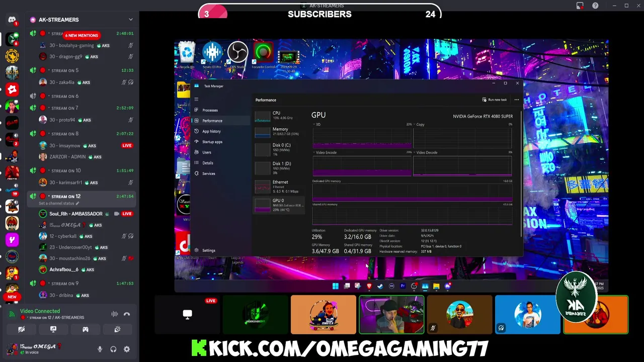Select Disk 0 (C:) performance entry
The image size is (644, 362).
coord(279,149)
